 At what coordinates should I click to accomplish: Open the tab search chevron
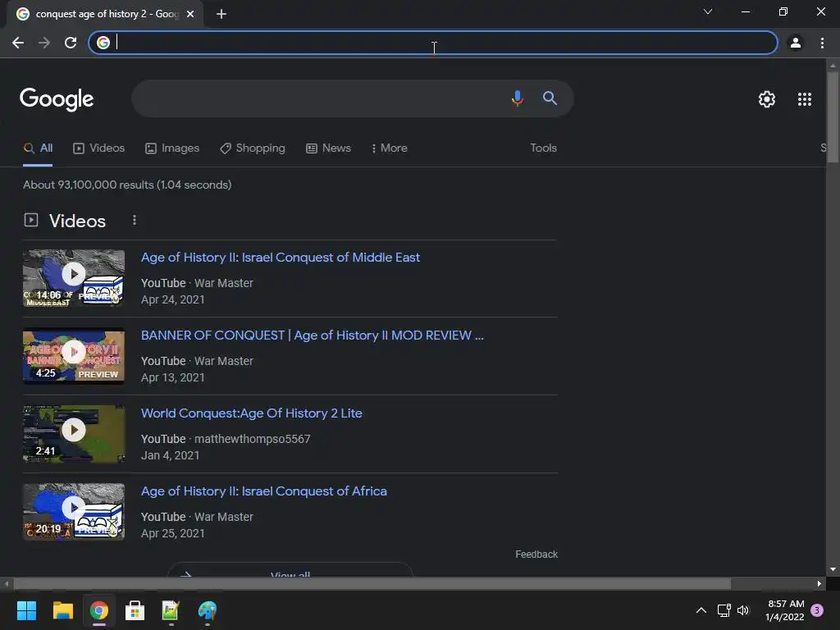tap(708, 11)
